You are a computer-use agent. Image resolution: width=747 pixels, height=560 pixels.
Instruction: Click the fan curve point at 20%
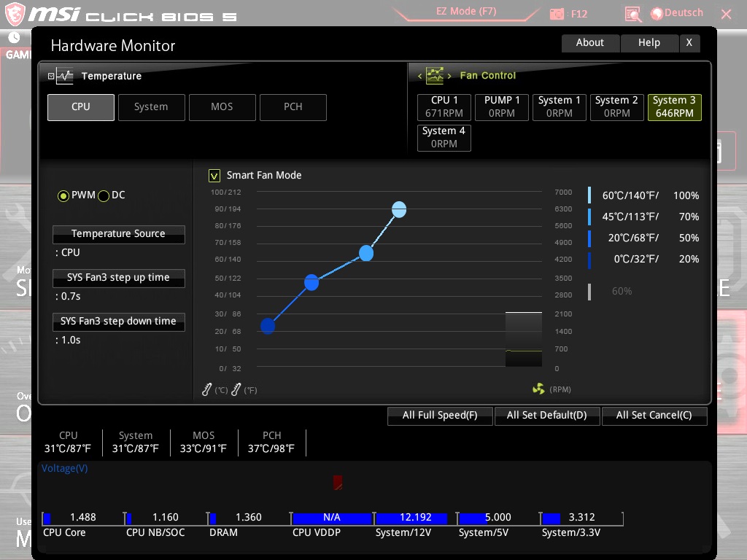point(268,326)
